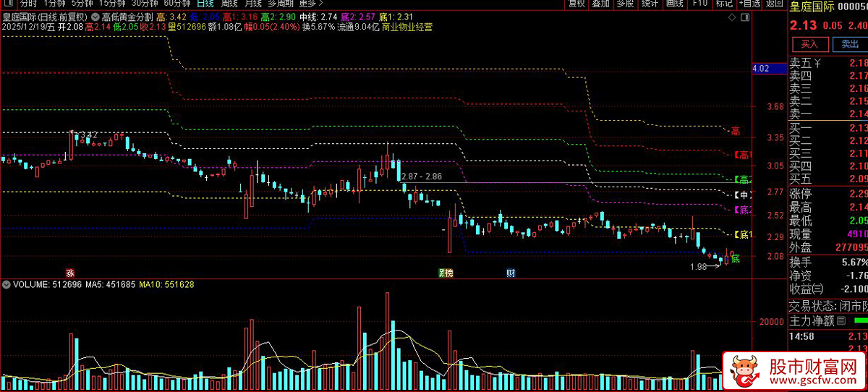
Task: Click the MA10: 551628 label
Action: 167,284
